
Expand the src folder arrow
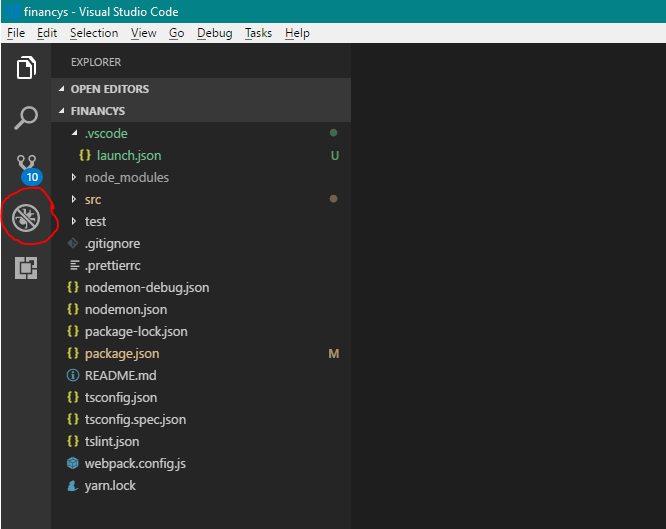coord(74,199)
